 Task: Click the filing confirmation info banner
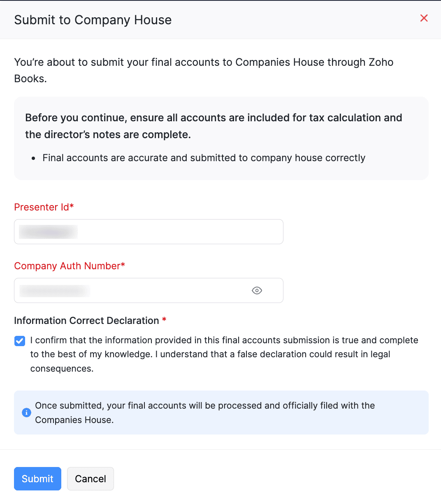tap(221, 412)
